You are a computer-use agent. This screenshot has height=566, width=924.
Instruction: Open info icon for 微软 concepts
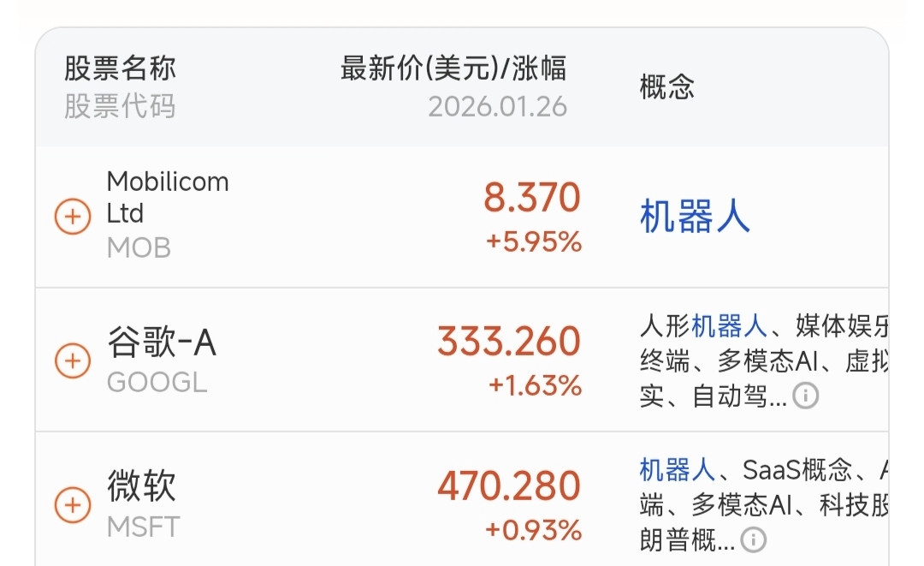click(x=753, y=539)
